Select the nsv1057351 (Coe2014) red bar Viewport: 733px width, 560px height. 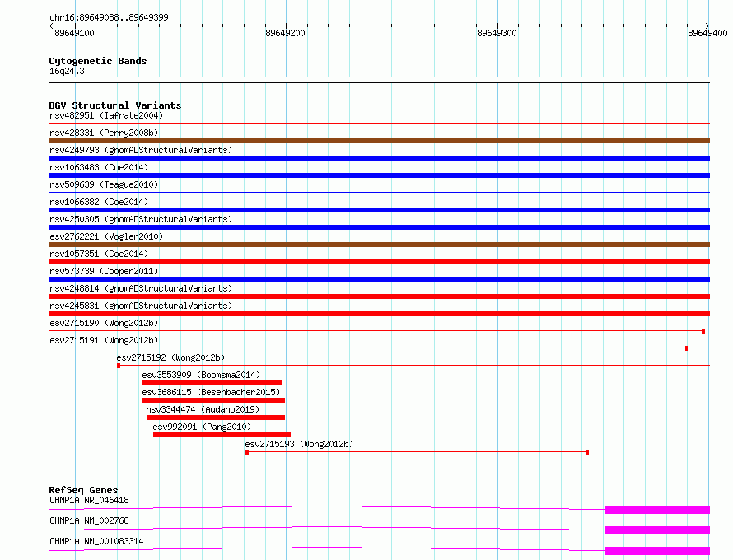pyautogui.click(x=379, y=262)
